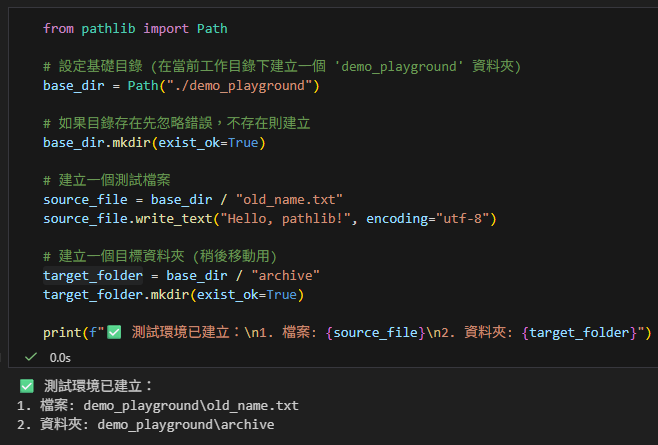
Task: Click the comment '如果目錄存在先忽略錯誤'
Action: coord(177,123)
